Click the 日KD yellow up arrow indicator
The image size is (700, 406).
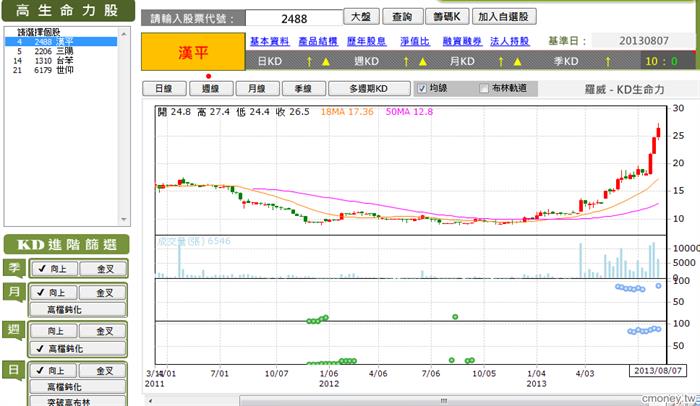[309, 61]
